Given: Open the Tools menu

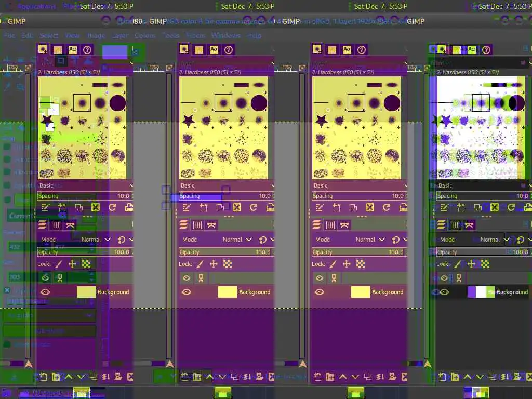Looking at the screenshot, I should pyautogui.click(x=170, y=35).
